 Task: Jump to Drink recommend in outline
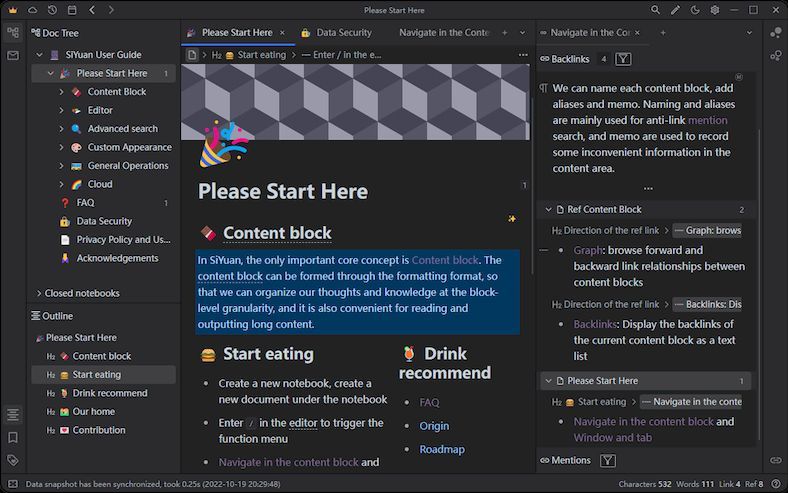point(104,393)
